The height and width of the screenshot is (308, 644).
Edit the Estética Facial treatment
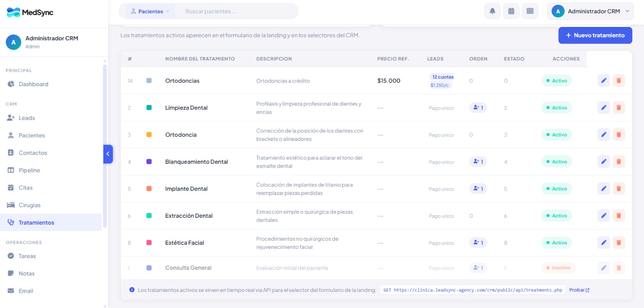tap(604, 242)
